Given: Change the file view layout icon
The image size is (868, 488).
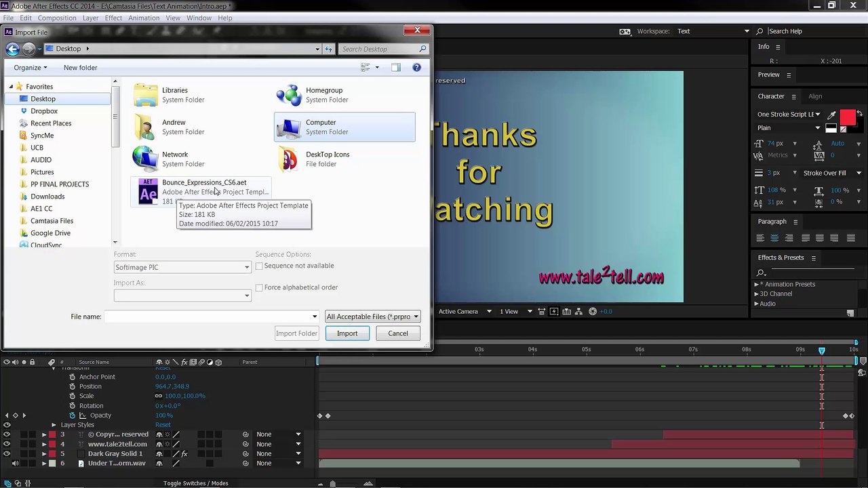Looking at the screenshot, I should [365, 67].
